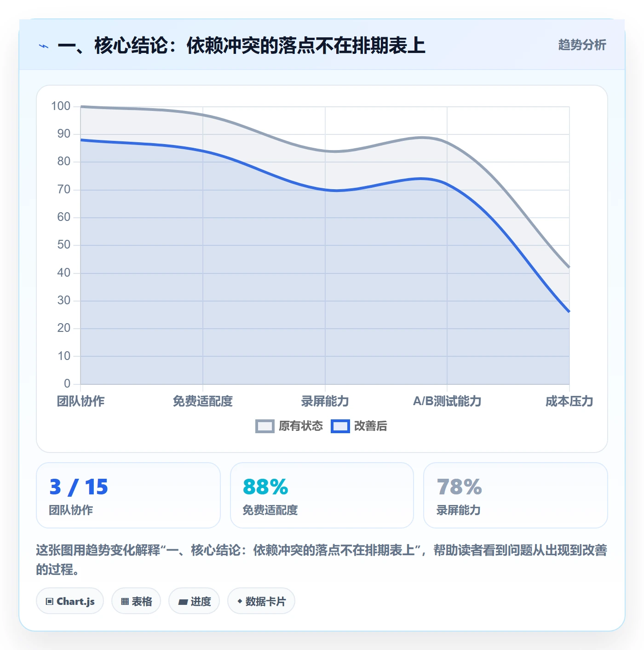Click the 0 y-axis tick label
The width and height of the screenshot is (644, 650).
point(67,383)
